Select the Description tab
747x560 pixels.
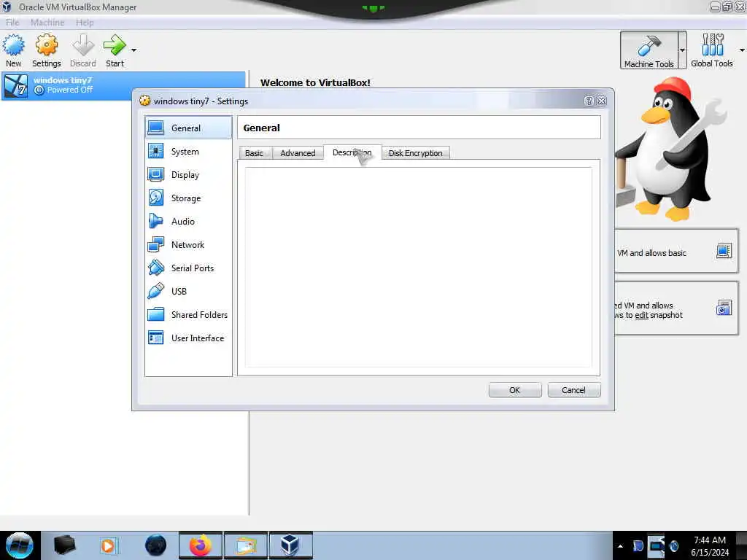tap(352, 152)
